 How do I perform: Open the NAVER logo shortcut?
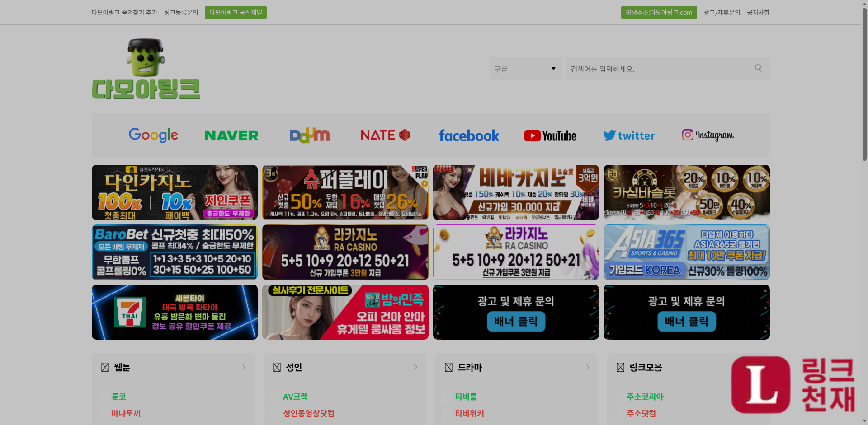[x=231, y=135]
